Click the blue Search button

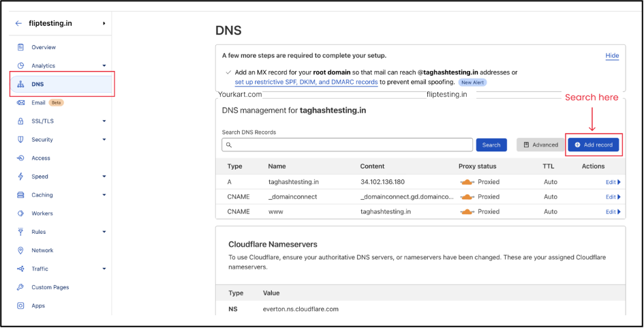[491, 145]
